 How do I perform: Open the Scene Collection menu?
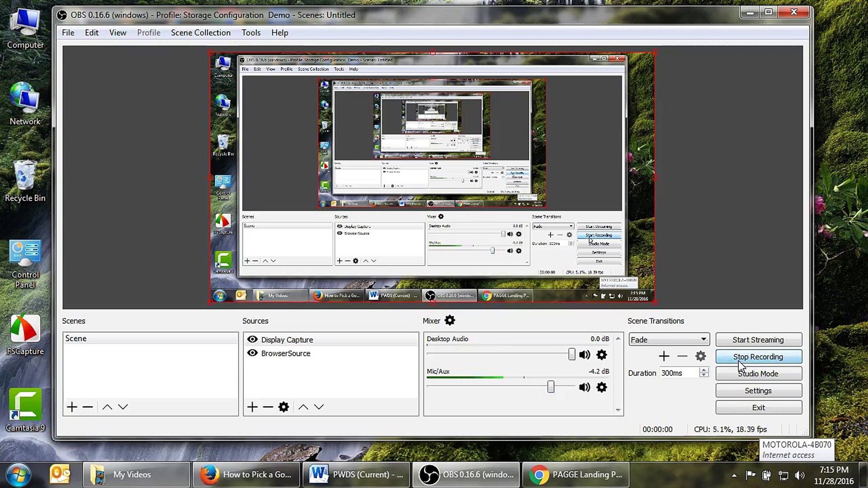point(201,33)
